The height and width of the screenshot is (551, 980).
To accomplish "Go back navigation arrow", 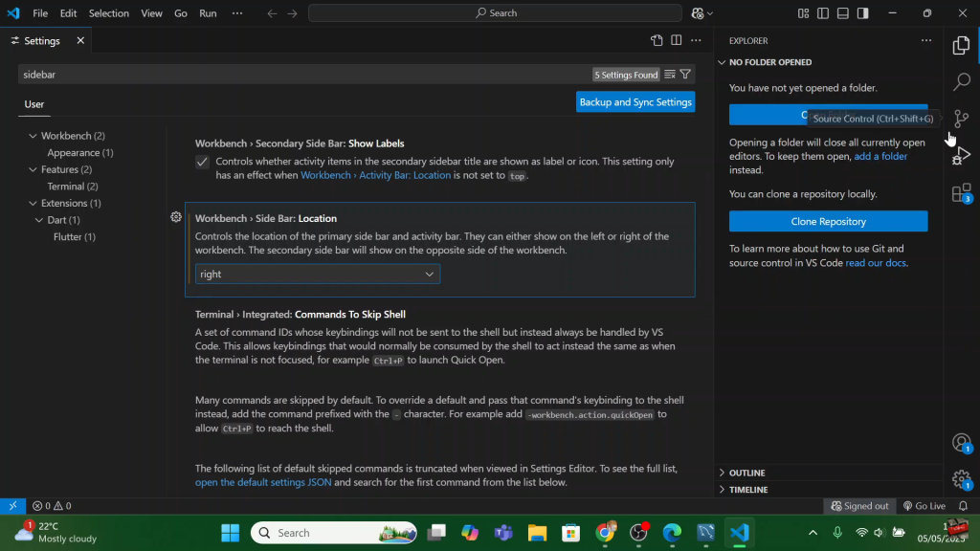I will (272, 13).
